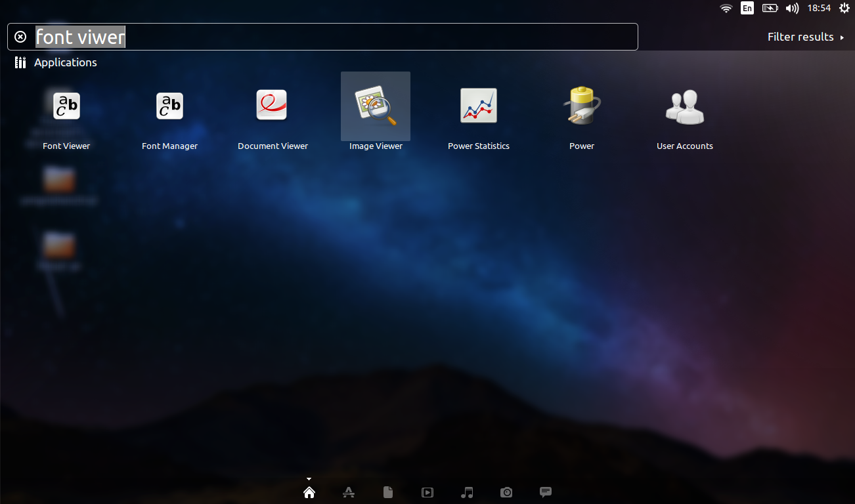The image size is (855, 504).
Task: Switch to the Applications lens
Action: tap(349, 492)
